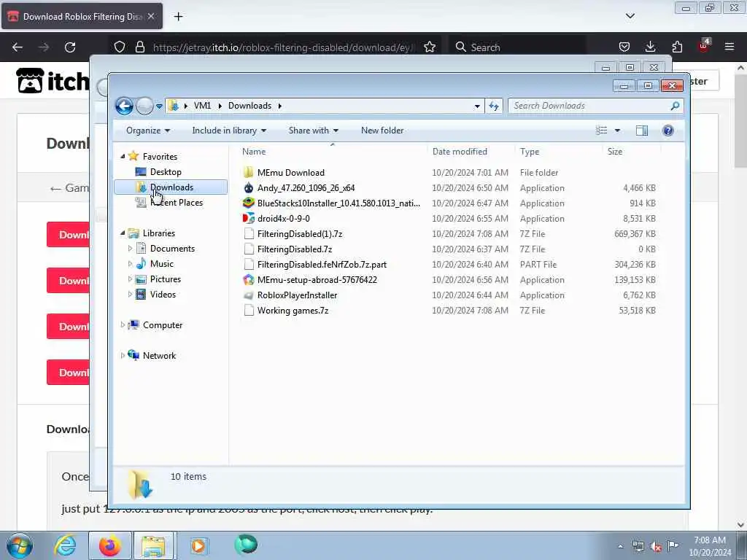Select the BlueStacks10Installer file icon
747x560 pixels.
pos(248,203)
